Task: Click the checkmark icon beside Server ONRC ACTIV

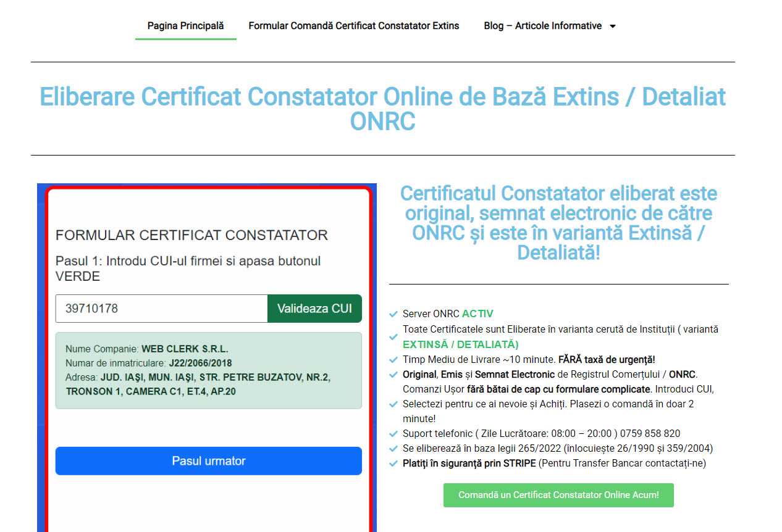Action: (x=393, y=313)
